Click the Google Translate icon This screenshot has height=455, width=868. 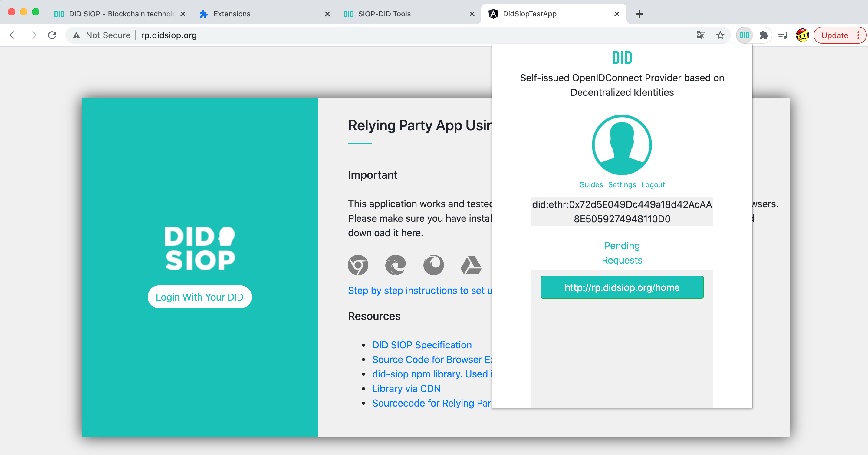pyautogui.click(x=701, y=35)
